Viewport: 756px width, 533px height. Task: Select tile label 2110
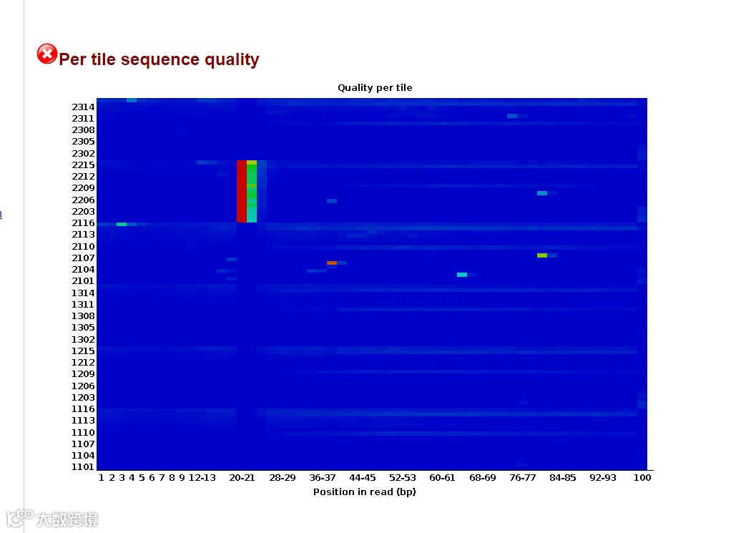(x=83, y=247)
